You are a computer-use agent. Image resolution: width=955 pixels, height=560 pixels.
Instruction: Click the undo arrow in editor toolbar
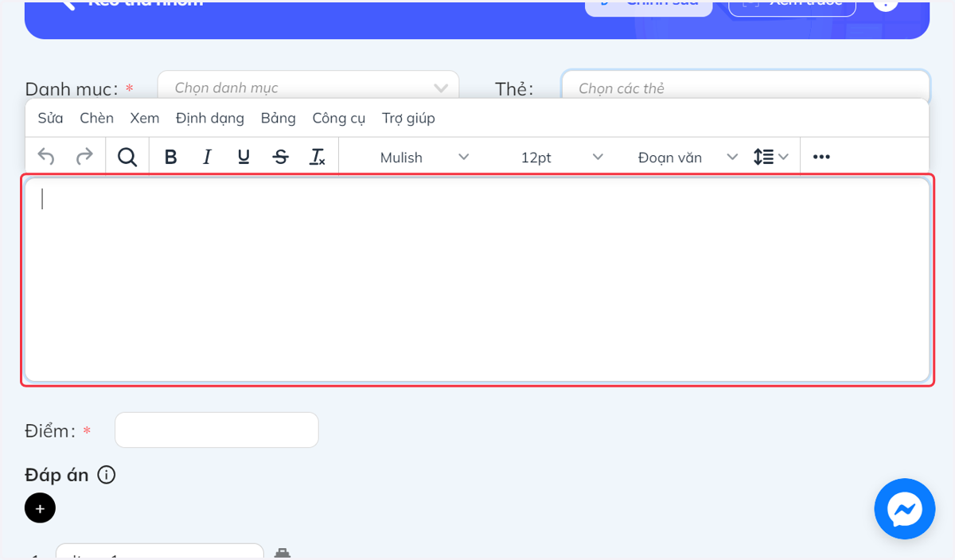click(46, 157)
